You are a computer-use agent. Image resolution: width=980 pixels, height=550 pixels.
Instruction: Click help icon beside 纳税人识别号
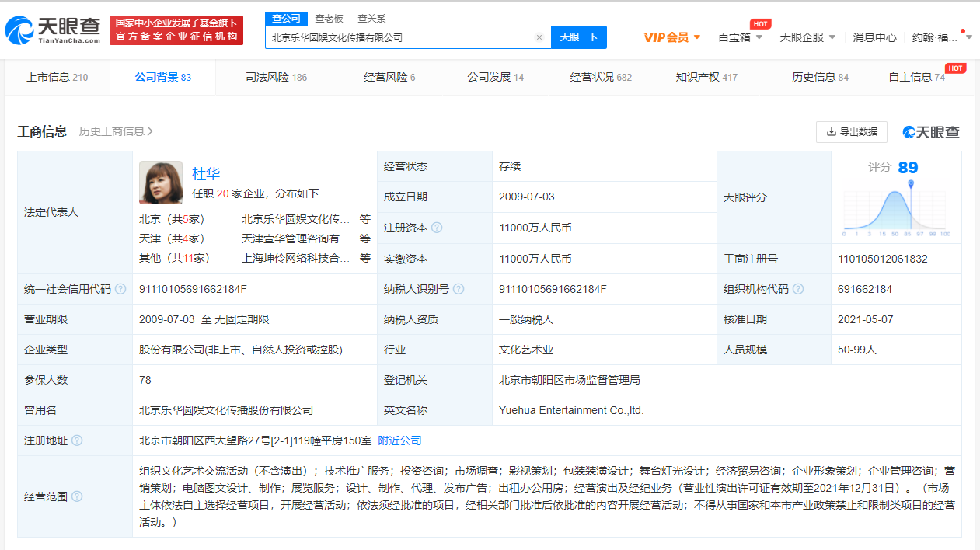pyautogui.click(x=459, y=289)
